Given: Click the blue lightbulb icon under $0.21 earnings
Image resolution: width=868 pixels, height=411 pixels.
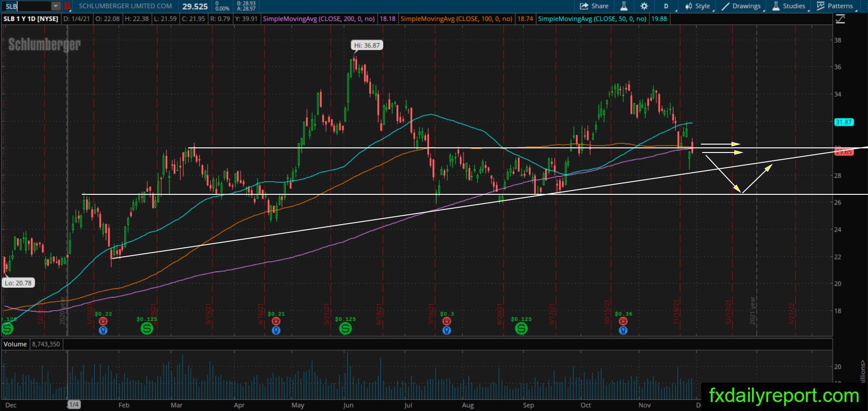Looking at the screenshot, I should pos(276,331).
